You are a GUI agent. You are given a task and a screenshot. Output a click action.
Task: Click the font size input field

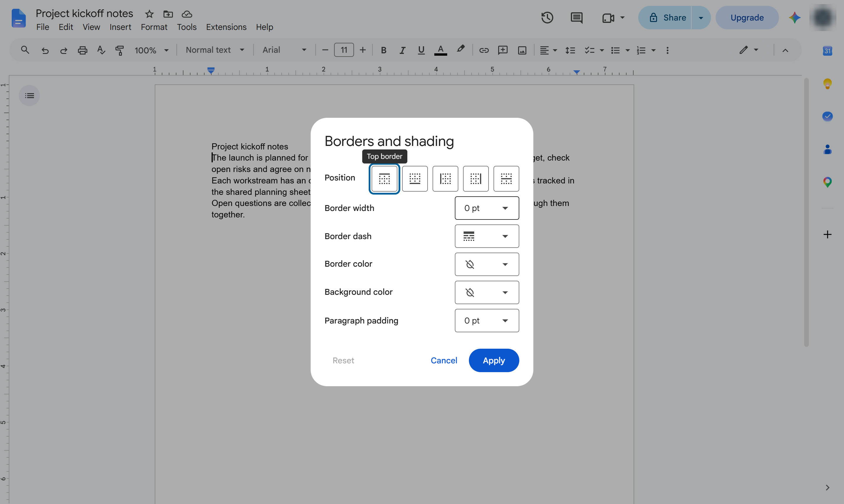[344, 50]
